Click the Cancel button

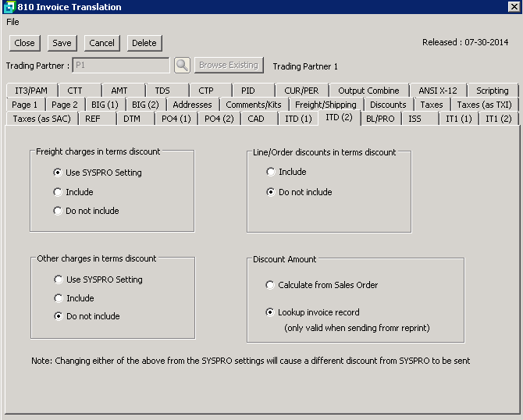(x=101, y=43)
